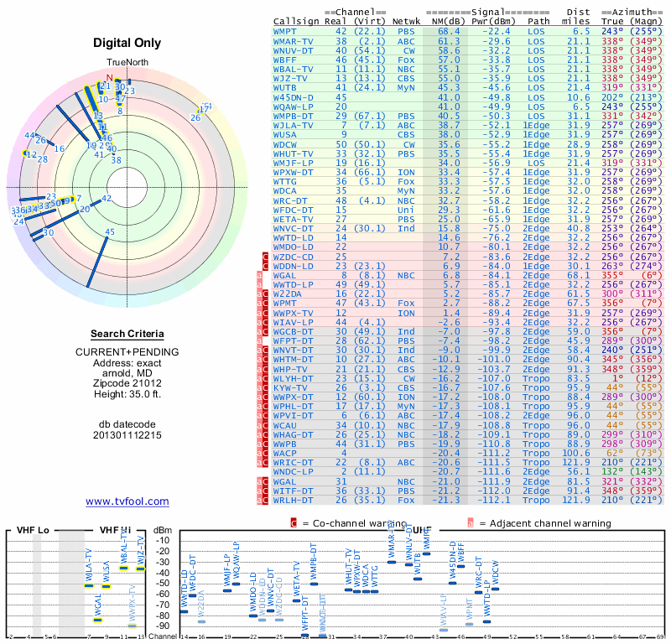Select WMPB-DT in the station list
Image resolution: width=671 pixels, height=644 pixels.
293,117
